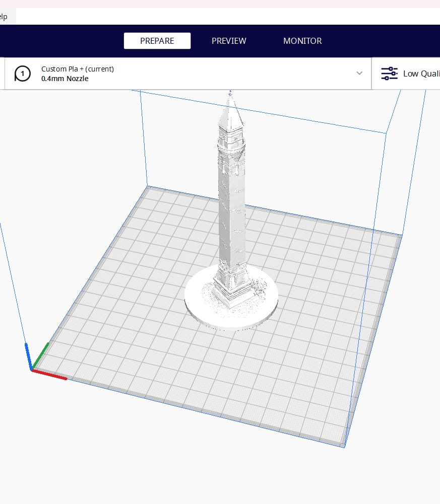Click the green Y axis line
This screenshot has height=504, width=440.
click(x=41, y=356)
